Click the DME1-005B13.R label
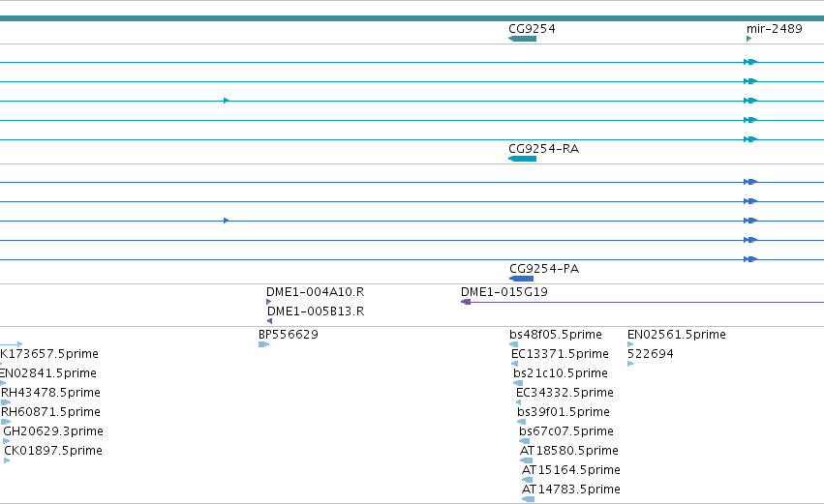This screenshot has width=824, height=504. click(x=316, y=311)
